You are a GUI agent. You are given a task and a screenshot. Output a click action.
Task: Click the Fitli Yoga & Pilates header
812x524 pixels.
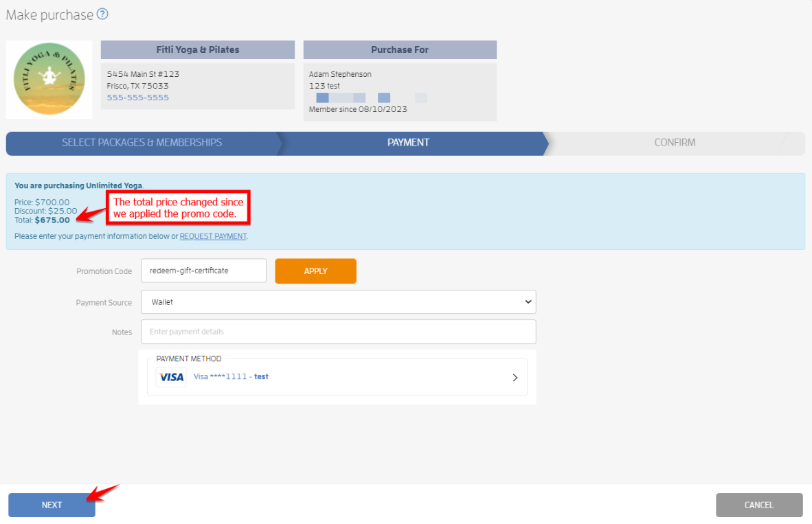point(198,49)
